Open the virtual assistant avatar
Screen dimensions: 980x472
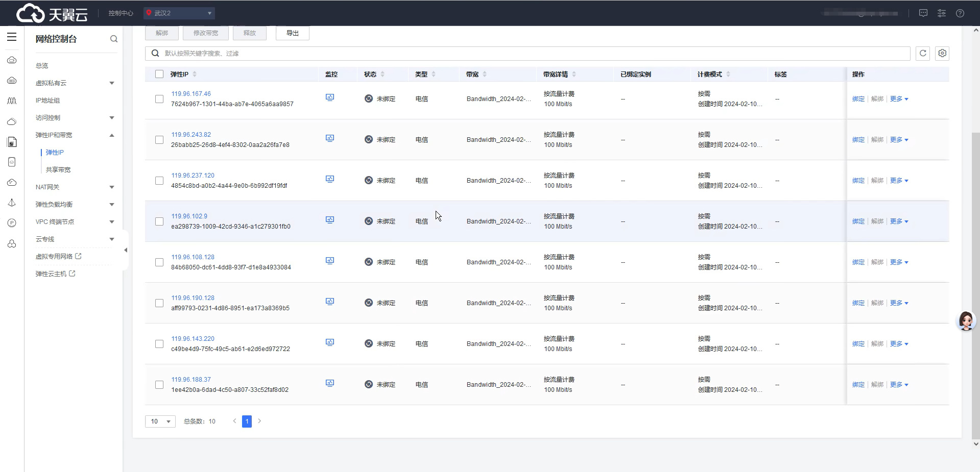point(966,321)
